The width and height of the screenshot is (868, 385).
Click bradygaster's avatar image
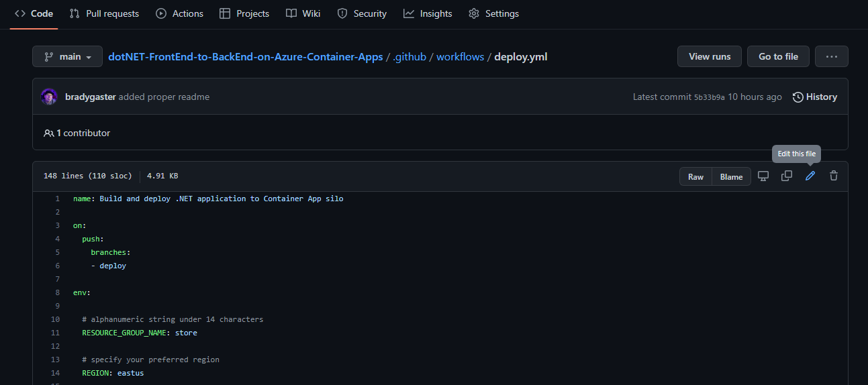click(49, 97)
